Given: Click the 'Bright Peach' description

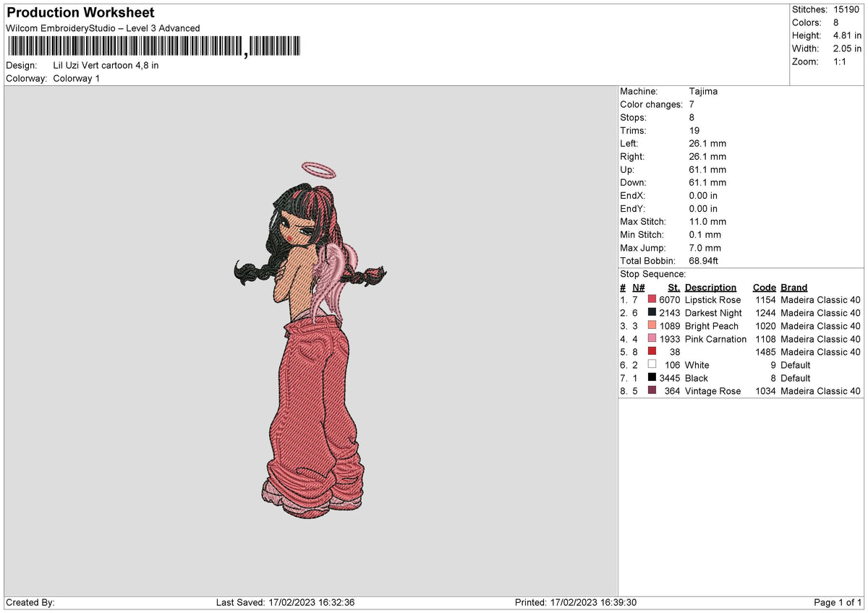Looking at the screenshot, I should click(x=712, y=325).
